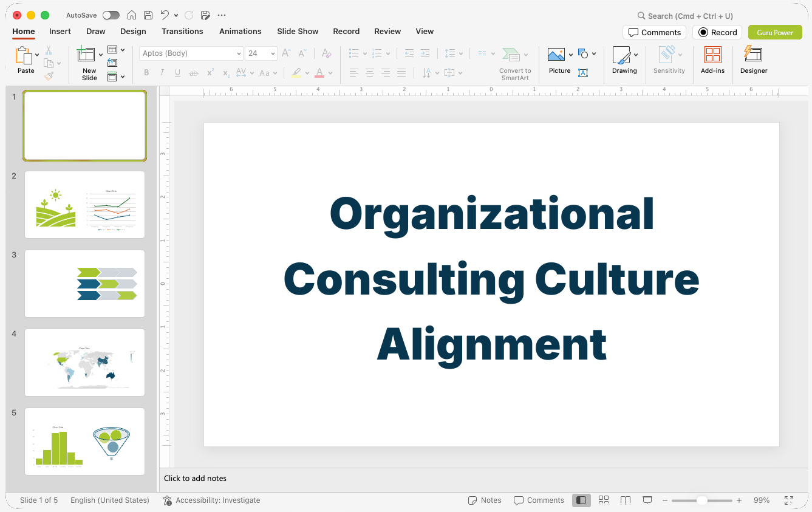Switch to Slide Sorter view

click(x=604, y=500)
